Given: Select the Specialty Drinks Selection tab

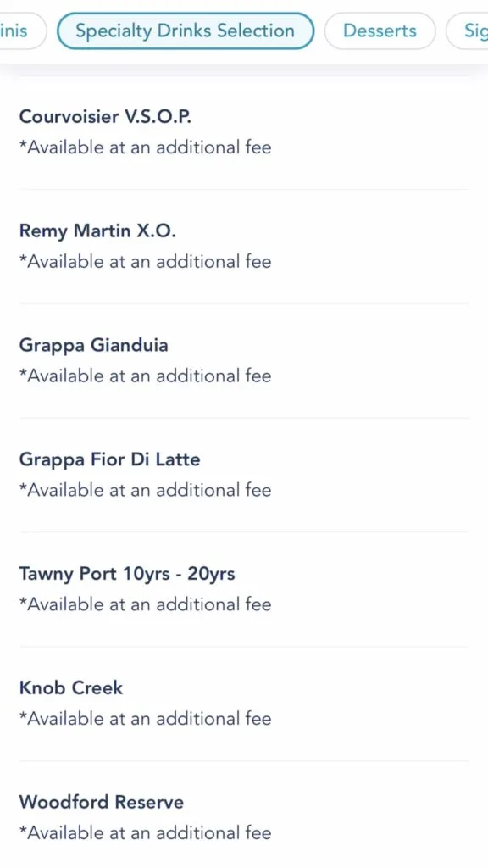Looking at the screenshot, I should [186, 31].
